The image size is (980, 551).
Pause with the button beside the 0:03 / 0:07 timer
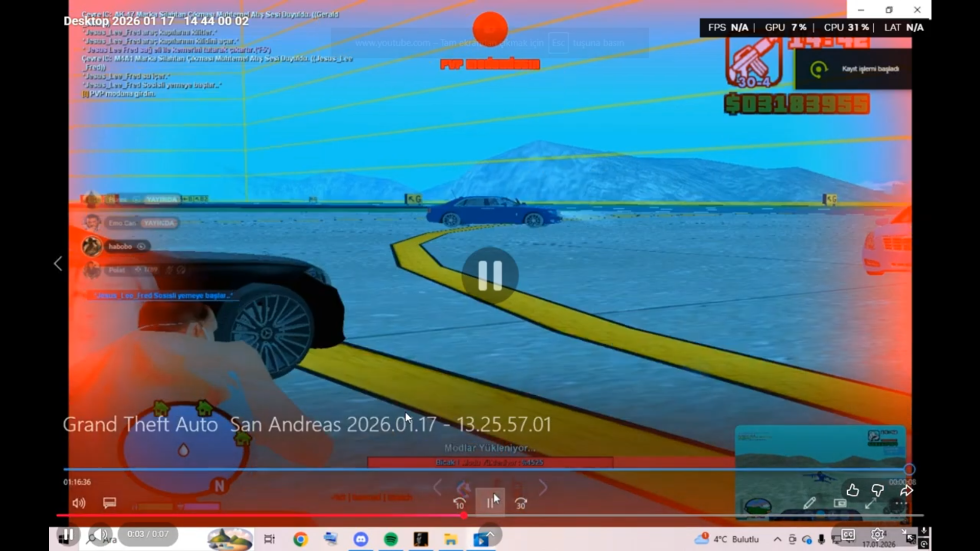68,535
